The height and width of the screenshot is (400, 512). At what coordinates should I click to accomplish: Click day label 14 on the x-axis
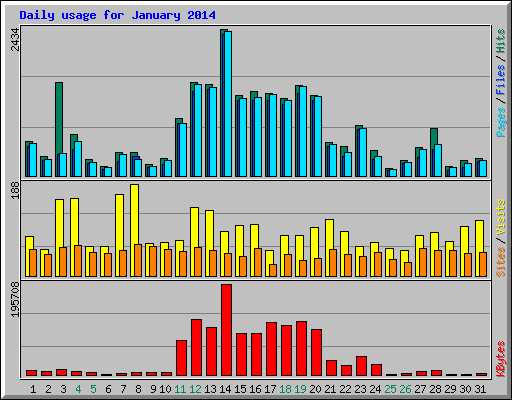[225, 389]
